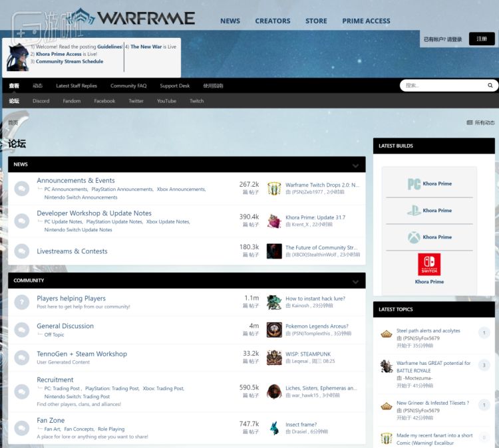Click the Fan Zone forum bubble icon
Image resolution: width=499 pixels, height=448 pixels.
coord(22,428)
